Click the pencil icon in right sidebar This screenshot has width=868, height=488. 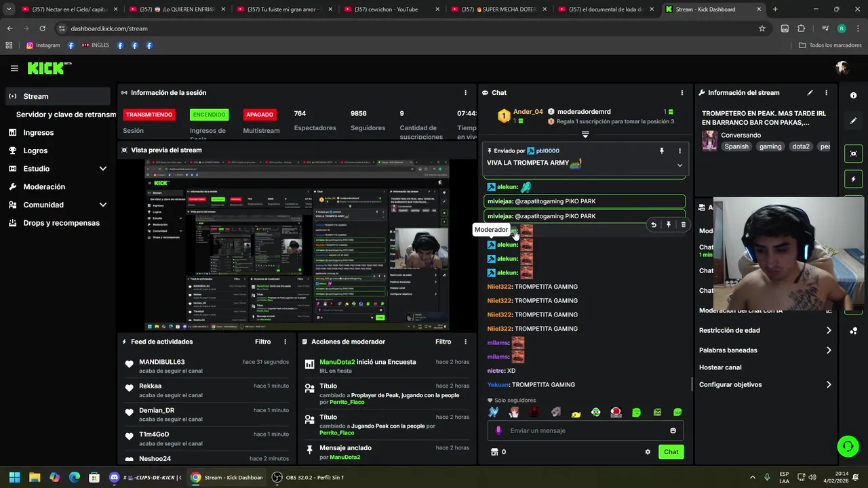(853, 121)
